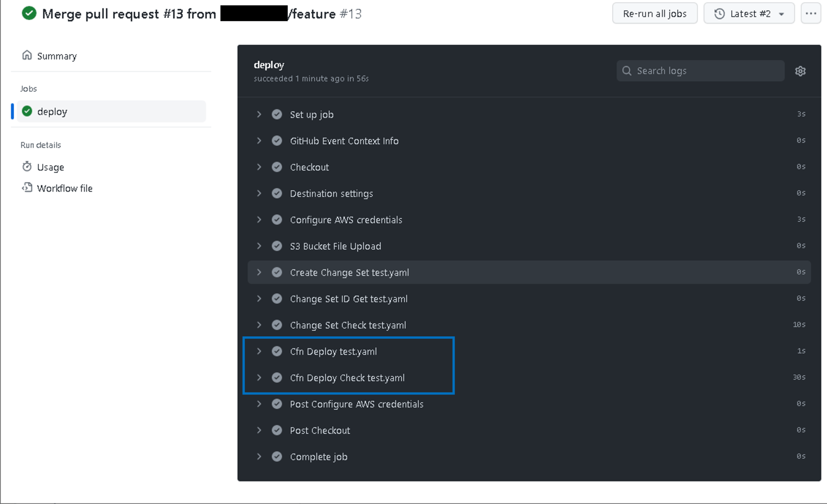Click the Re-run all jobs button
This screenshot has height=504, width=827.
[655, 13]
